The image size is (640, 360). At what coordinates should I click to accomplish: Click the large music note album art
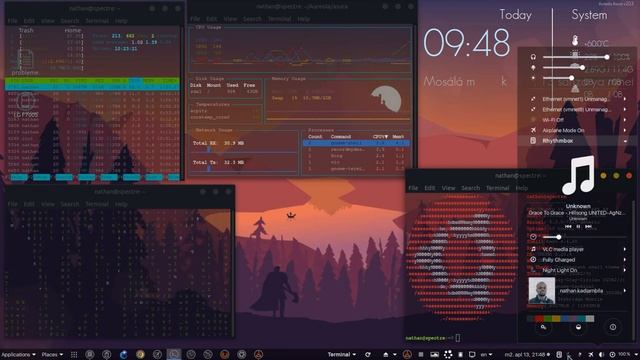[x=578, y=176]
